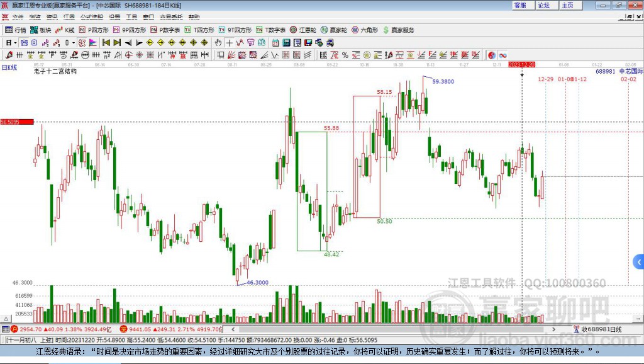Click the 2023-12-20 highlighted date marker
The width and height of the screenshot is (644, 364).
pos(521,65)
